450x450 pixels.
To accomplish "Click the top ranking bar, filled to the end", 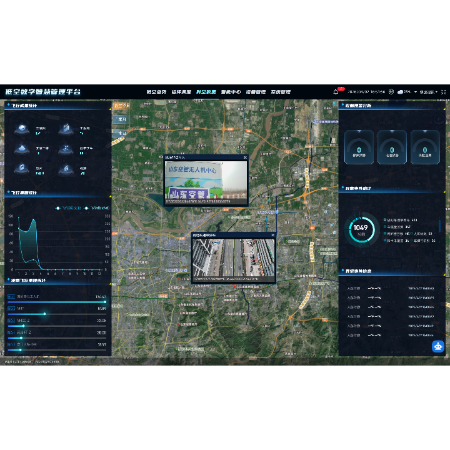I will pos(57,302).
